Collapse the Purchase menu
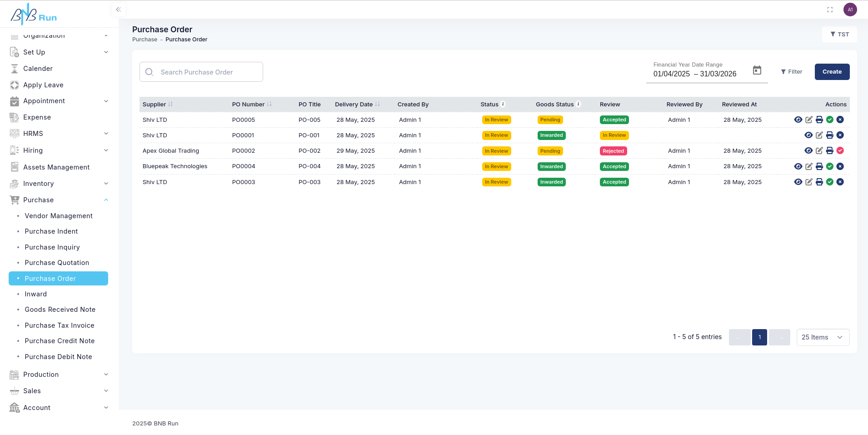The width and height of the screenshot is (868, 435). (59, 200)
